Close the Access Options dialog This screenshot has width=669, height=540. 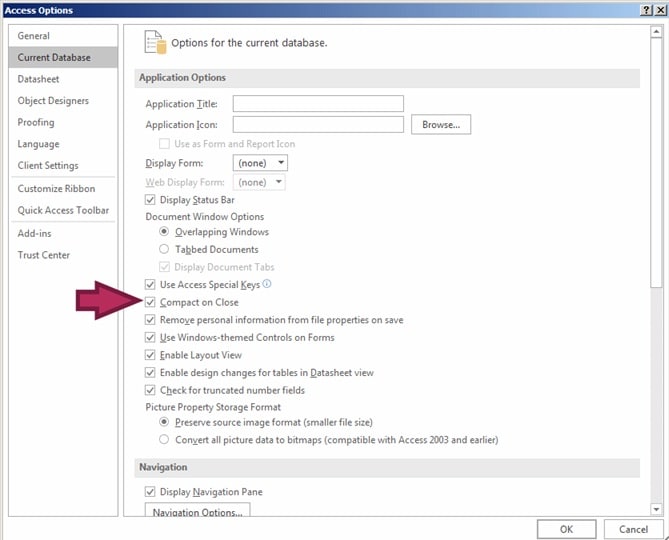pos(661,10)
